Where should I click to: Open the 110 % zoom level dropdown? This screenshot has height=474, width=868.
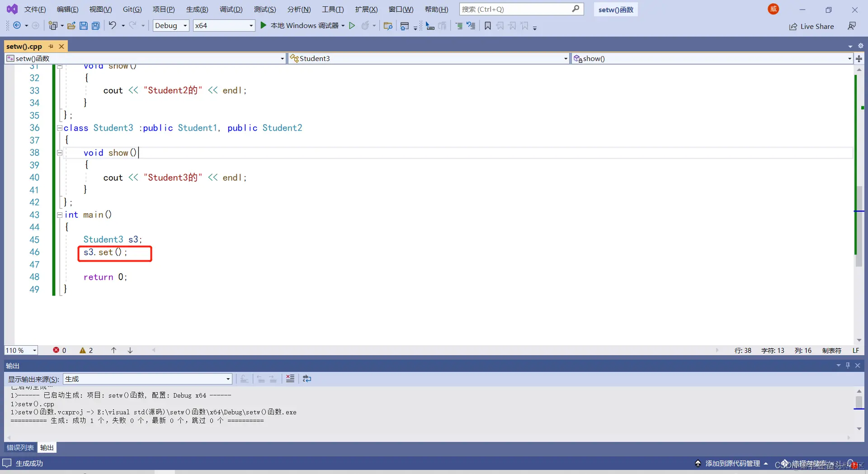[21, 350]
